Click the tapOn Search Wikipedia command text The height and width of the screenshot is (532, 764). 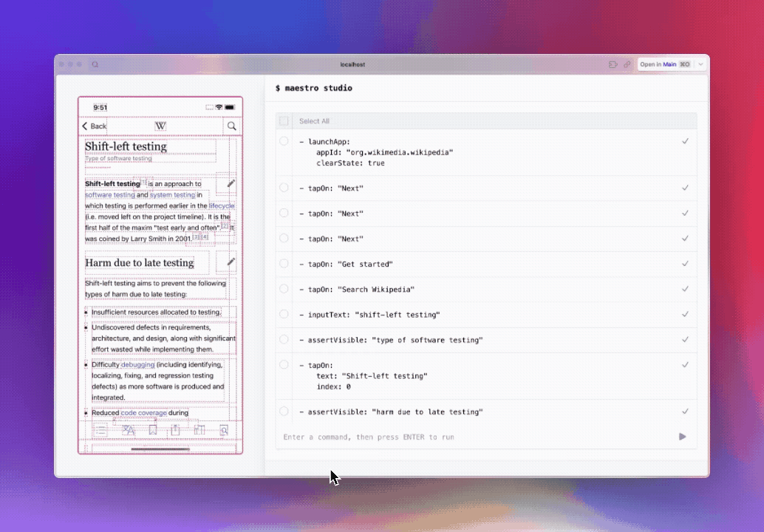click(x=357, y=290)
